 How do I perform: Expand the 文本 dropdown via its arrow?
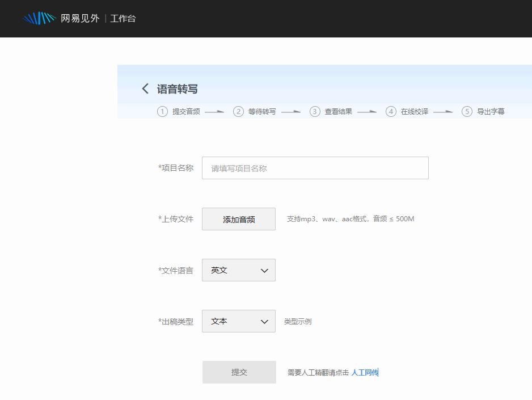pos(264,321)
